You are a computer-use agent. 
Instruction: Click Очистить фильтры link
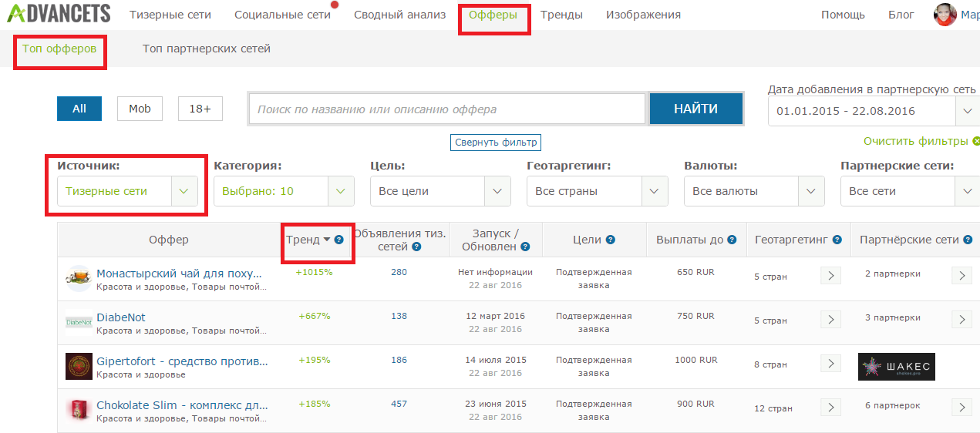coord(916,141)
